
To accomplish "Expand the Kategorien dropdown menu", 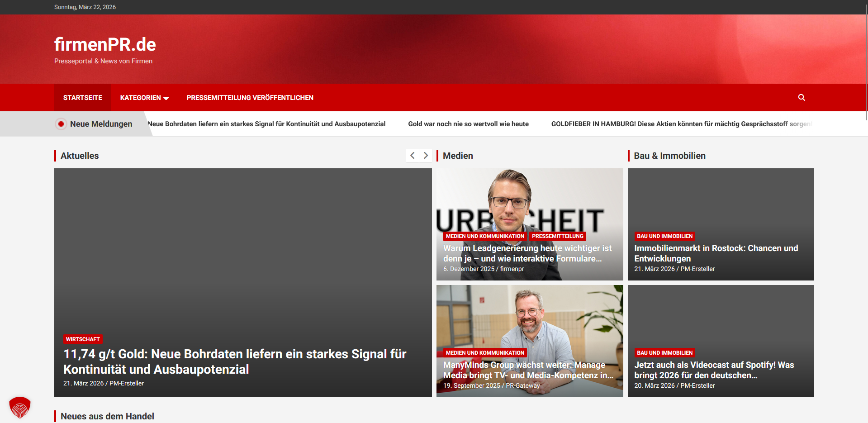I will click(144, 98).
